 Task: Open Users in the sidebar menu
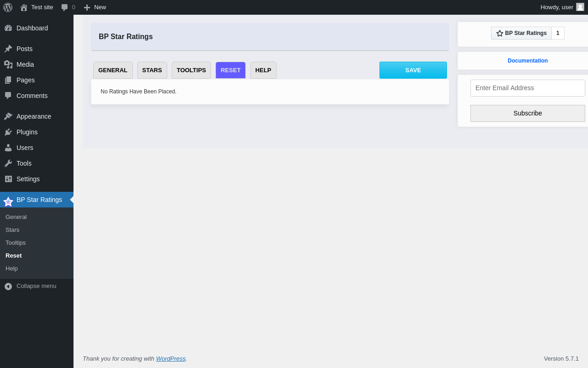(x=37, y=148)
